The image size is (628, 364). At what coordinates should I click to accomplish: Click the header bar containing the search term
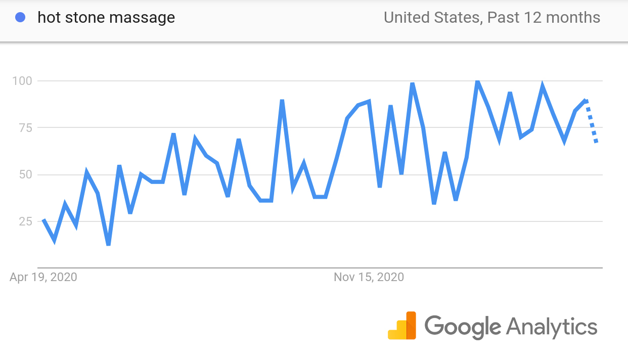click(314, 20)
